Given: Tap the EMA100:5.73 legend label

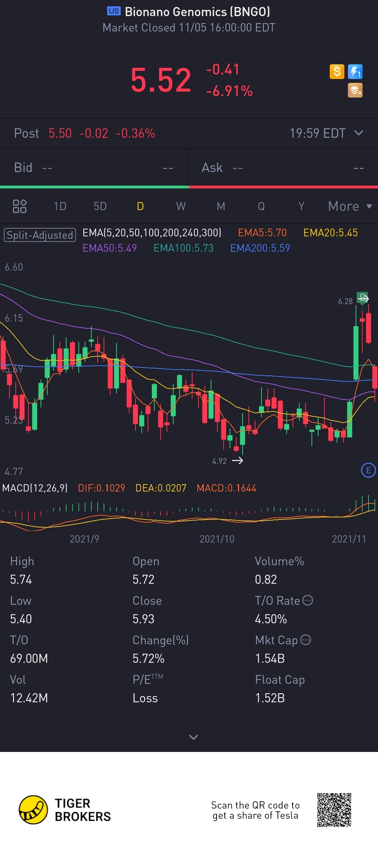Looking at the screenshot, I should (183, 248).
